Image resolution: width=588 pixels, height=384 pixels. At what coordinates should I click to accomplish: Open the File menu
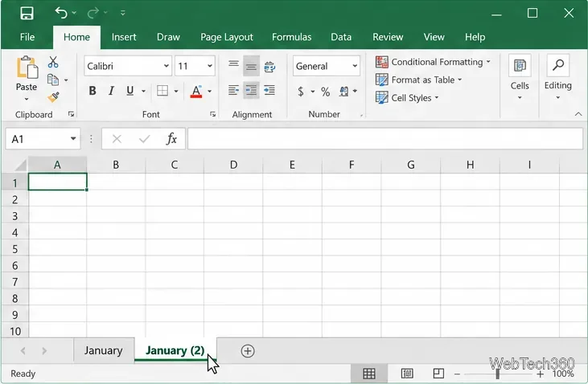[x=27, y=37]
